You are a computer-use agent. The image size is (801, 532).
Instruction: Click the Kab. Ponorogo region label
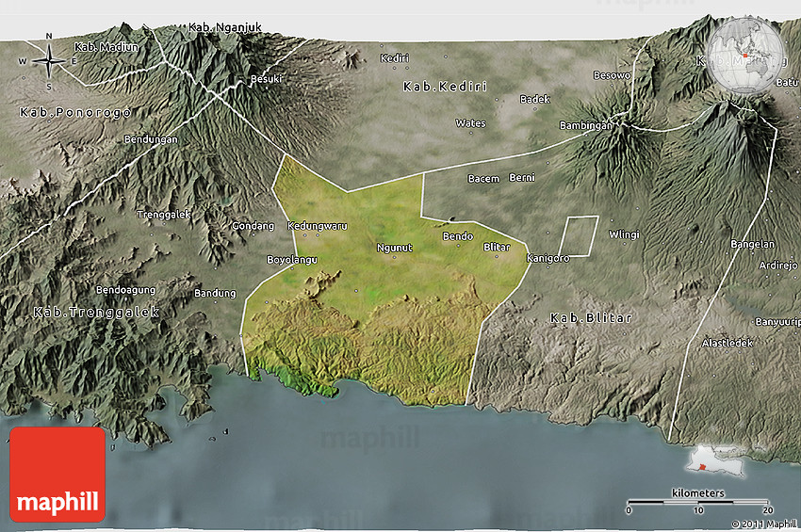74,112
